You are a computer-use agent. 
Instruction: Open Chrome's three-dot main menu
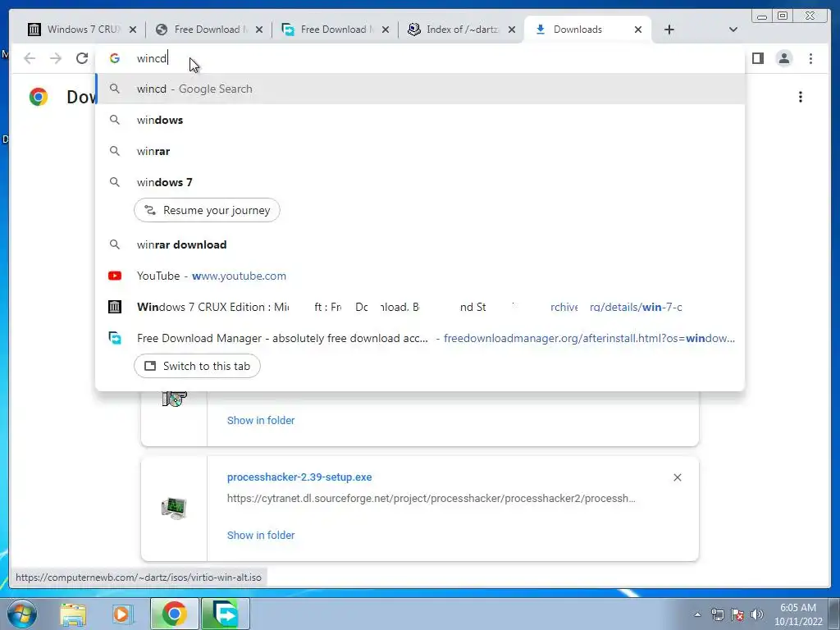point(810,58)
